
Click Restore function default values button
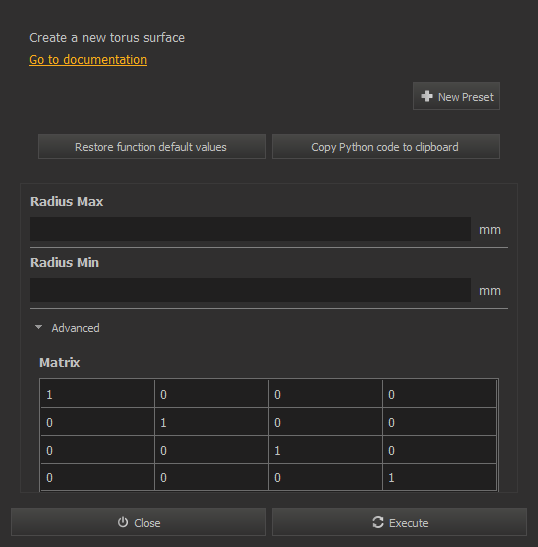(152, 147)
